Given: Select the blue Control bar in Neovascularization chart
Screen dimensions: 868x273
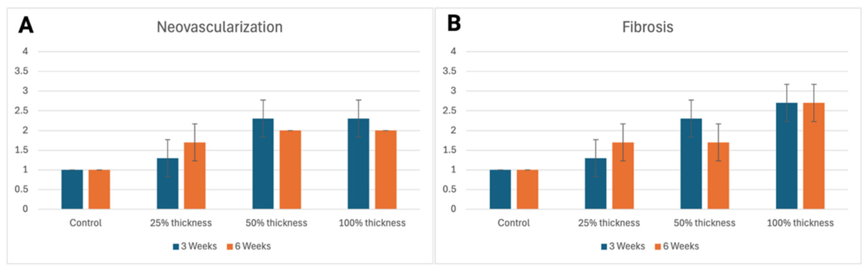Looking at the screenshot, I should (x=72, y=189).
